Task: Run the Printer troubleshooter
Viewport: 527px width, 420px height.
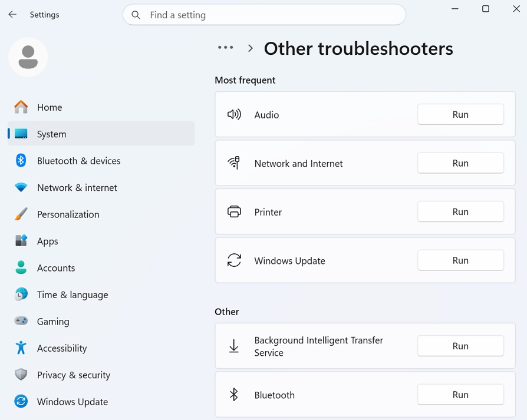Action: pos(460,212)
